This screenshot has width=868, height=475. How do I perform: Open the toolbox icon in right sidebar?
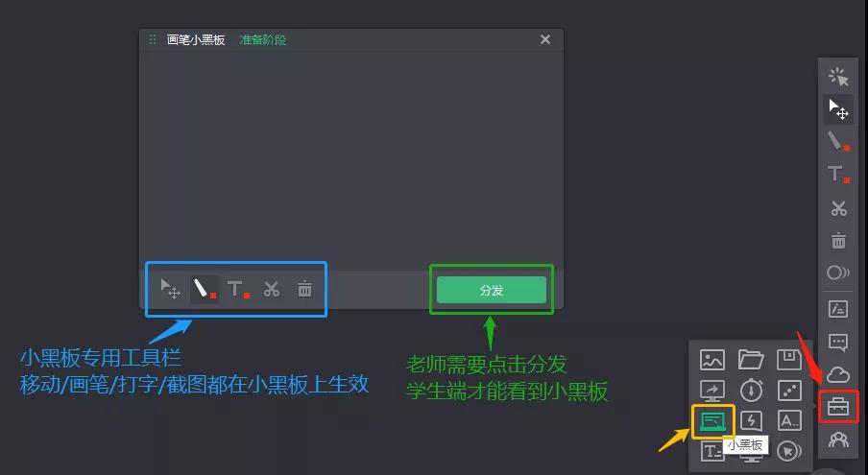coord(838,407)
